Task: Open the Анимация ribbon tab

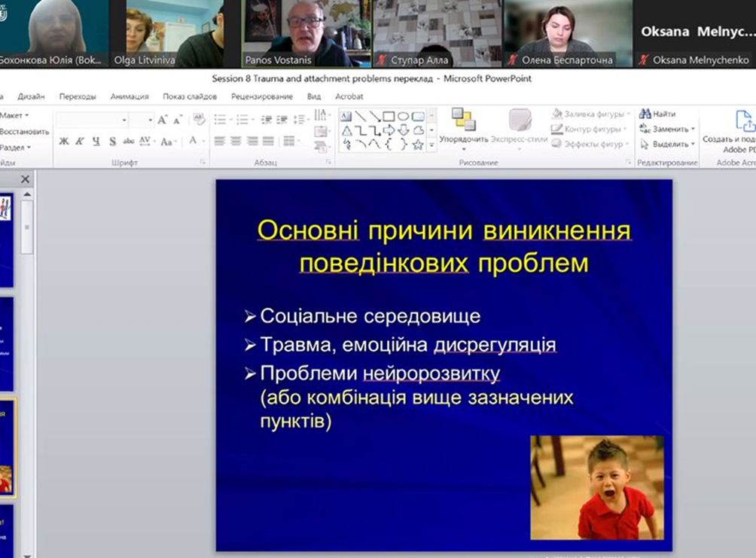Action: [129, 96]
